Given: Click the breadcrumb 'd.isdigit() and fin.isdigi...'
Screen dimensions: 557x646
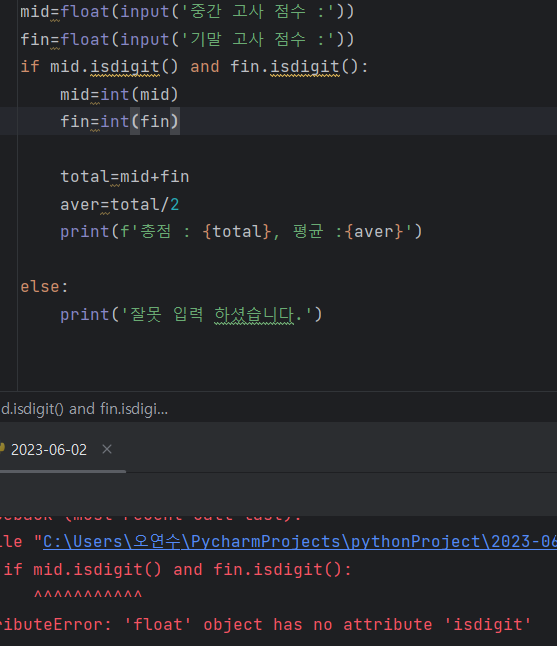Looking at the screenshot, I should pyautogui.click(x=84, y=409).
